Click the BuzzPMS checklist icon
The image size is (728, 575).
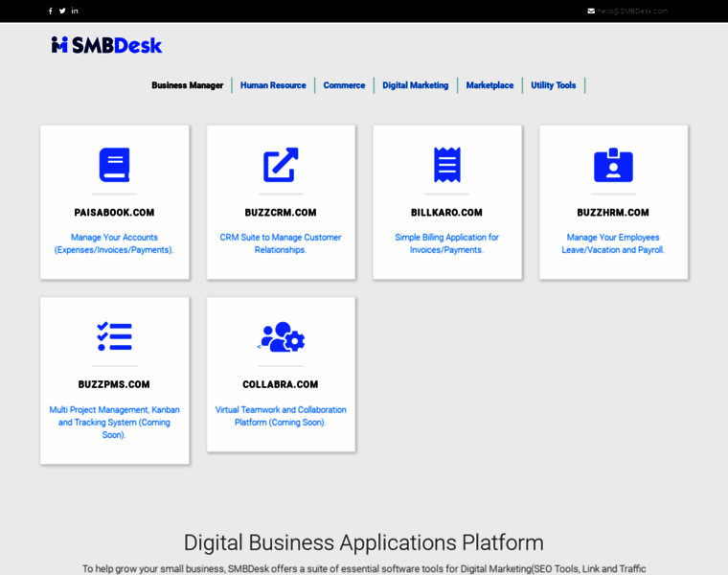tap(114, 336)
